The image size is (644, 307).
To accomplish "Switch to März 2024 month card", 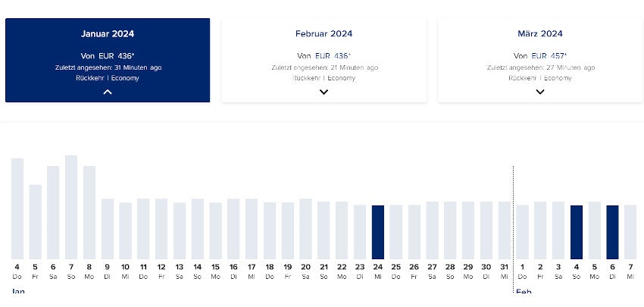I will click(540, 34).
